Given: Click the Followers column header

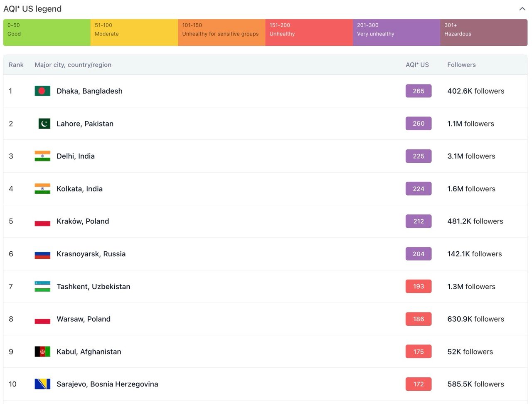Looking at the screenshot, I should pyautogui.click(x=461, y=65).
